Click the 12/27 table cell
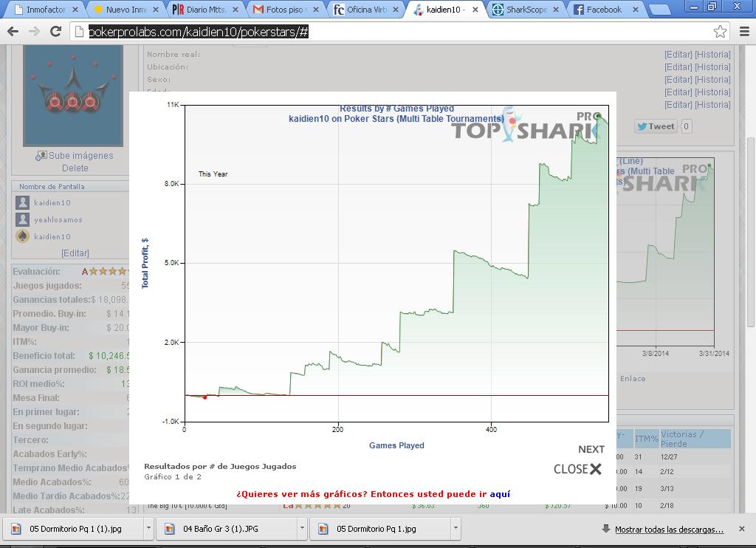 point(669,456)
